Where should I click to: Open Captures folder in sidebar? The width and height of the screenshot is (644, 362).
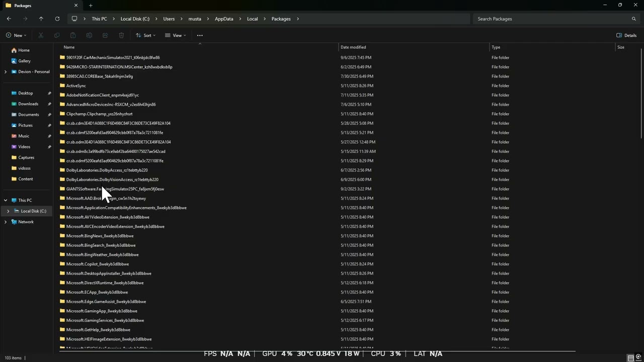pyautogui.click(x=26, y=157)
